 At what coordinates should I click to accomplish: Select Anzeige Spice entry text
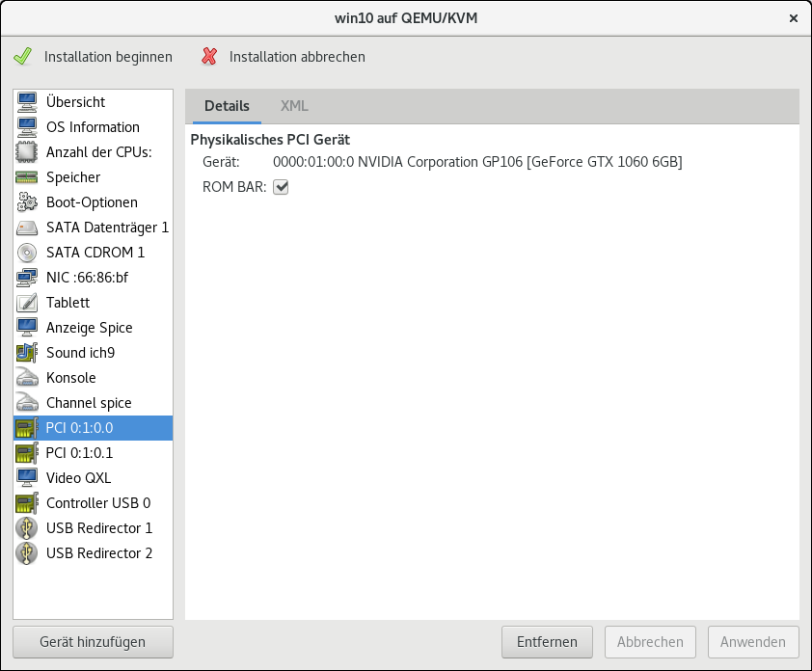point(89,328)
